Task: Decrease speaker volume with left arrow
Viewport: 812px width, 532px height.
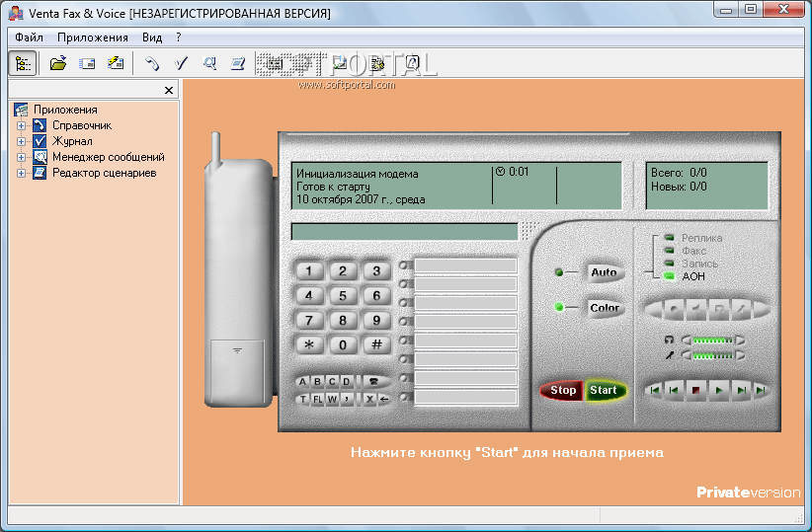Action: [687, 340]
